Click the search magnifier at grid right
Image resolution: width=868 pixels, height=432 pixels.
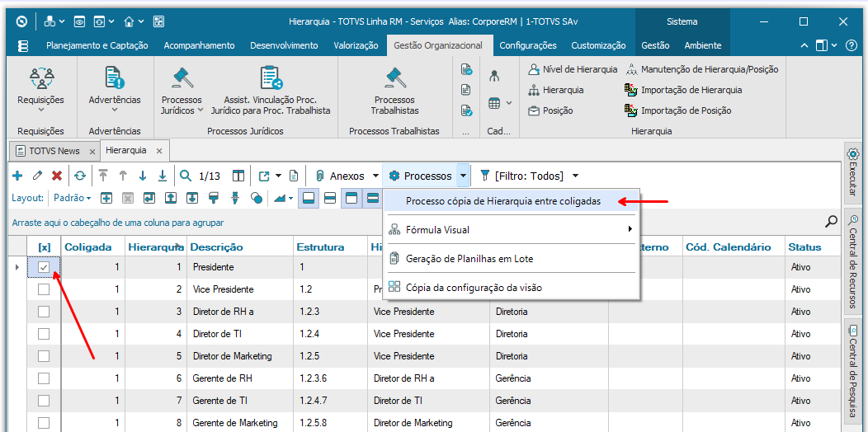[x=832, y=222]
